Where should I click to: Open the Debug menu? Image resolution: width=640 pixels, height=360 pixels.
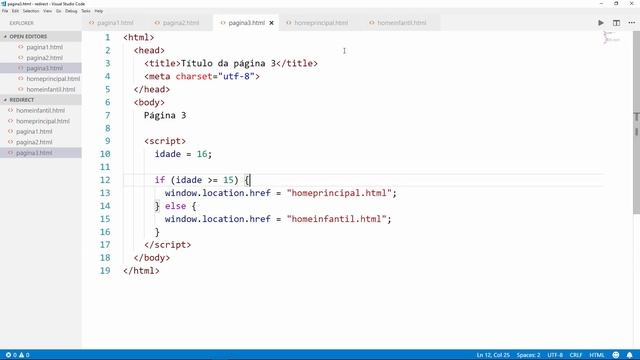[71, 11]
